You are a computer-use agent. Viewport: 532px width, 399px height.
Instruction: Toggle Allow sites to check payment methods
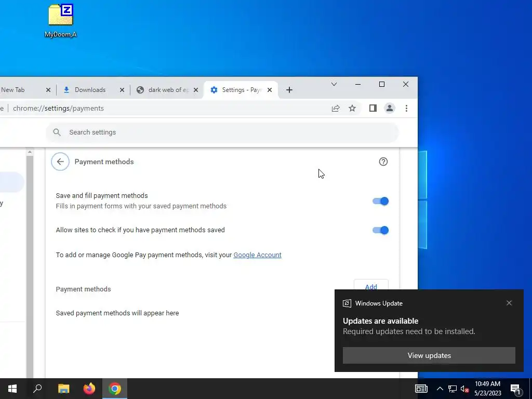pyautogui.click(x=380, y=230)
